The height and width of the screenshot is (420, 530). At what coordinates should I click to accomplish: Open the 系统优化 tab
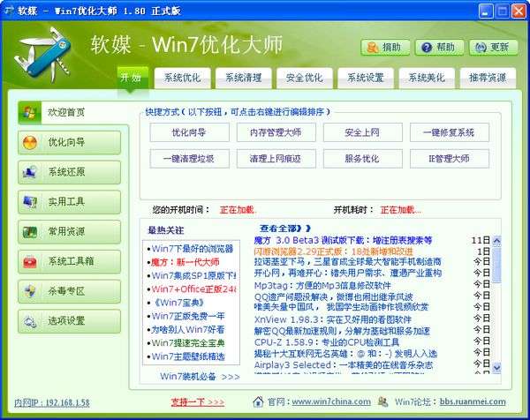pos(183,78)
